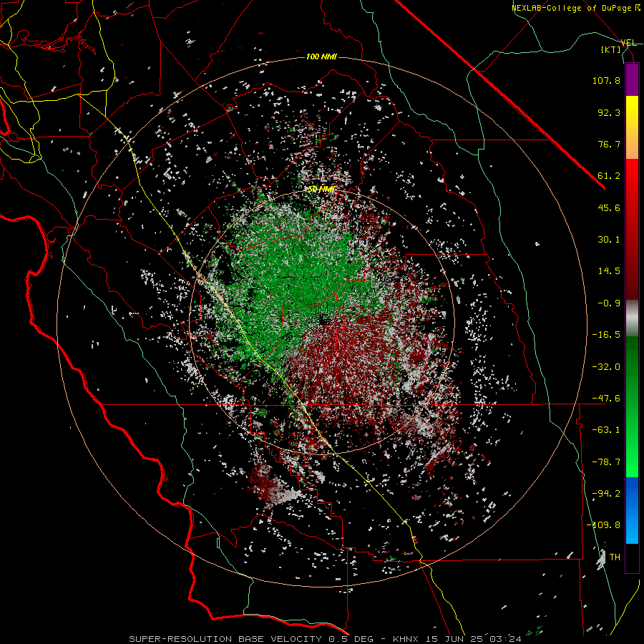Click the 14.5 velocity scale value
This screenshot has width=644, height=644.
tap(609, 271)
